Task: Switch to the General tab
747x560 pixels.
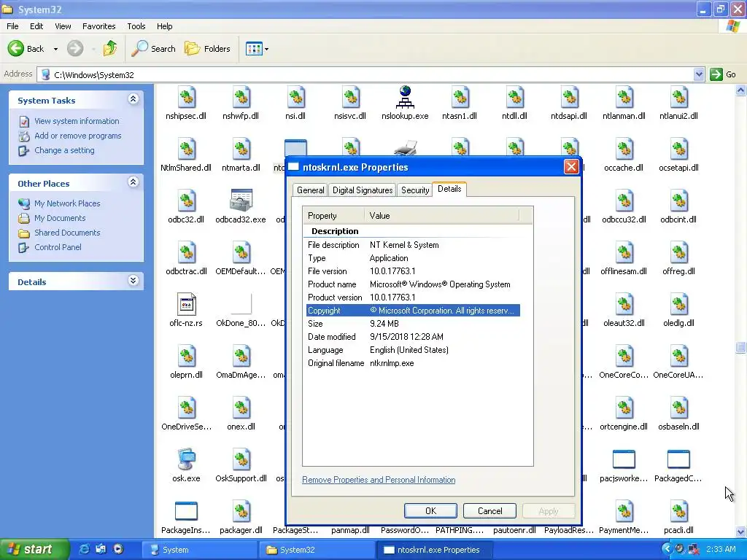Action: point(310,190)
